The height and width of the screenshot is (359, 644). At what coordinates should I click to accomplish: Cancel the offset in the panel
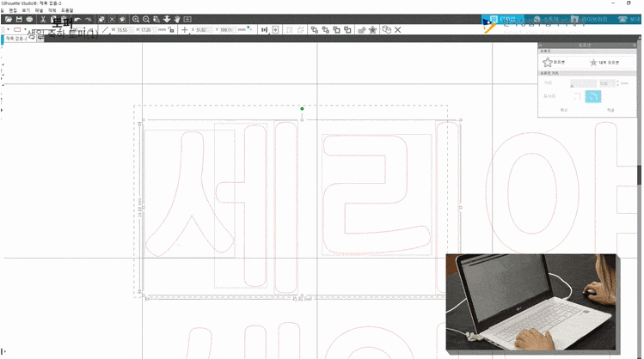tap(563, 110)
